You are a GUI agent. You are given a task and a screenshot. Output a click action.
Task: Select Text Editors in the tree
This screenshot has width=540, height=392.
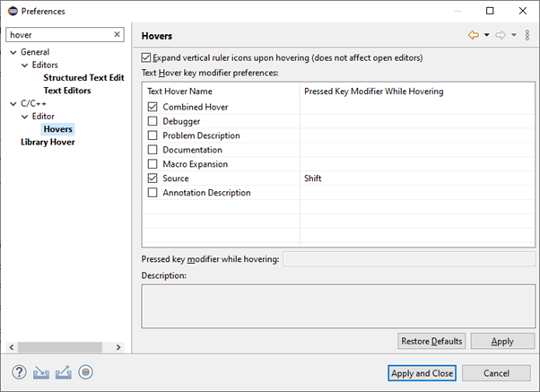(67, 91)
